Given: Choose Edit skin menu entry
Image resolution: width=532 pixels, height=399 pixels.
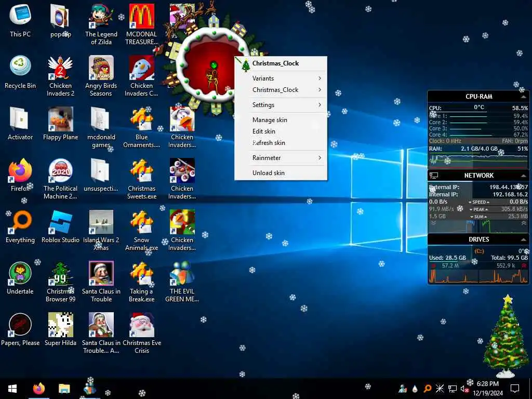Looking at the screenshot, I should coord(281,131).
